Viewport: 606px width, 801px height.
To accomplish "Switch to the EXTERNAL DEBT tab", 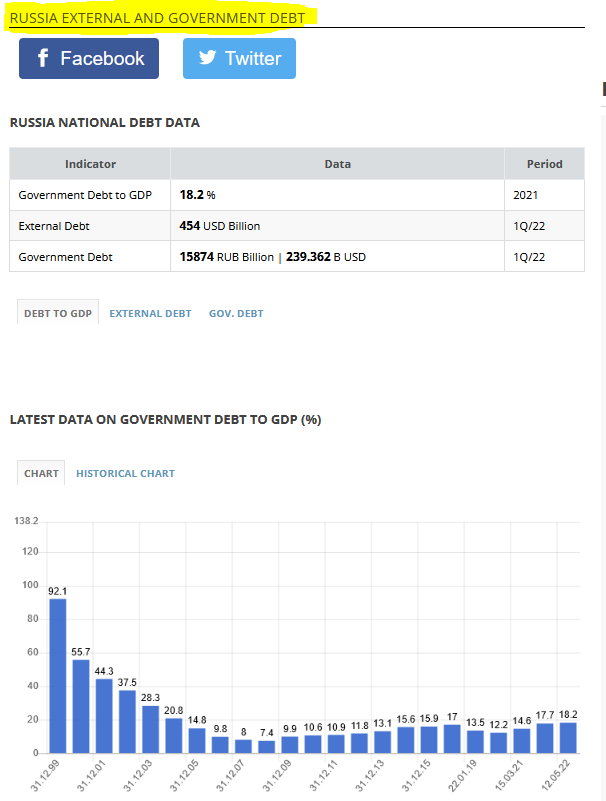I will click(150, 314).
